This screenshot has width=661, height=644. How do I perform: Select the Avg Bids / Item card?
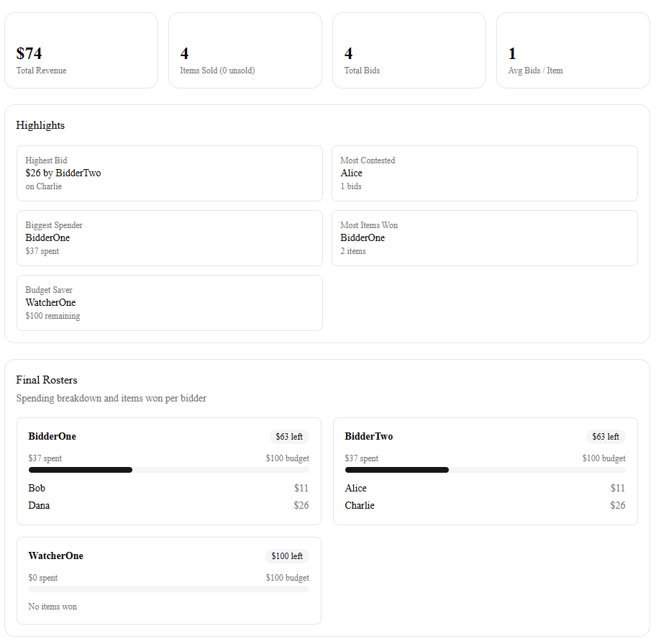click(x=573, y=50)
